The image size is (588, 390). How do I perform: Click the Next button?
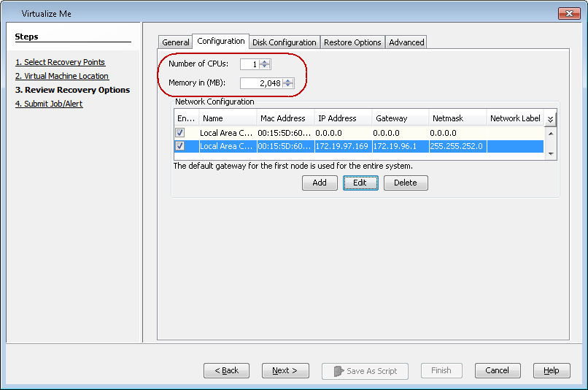[285, 370]
